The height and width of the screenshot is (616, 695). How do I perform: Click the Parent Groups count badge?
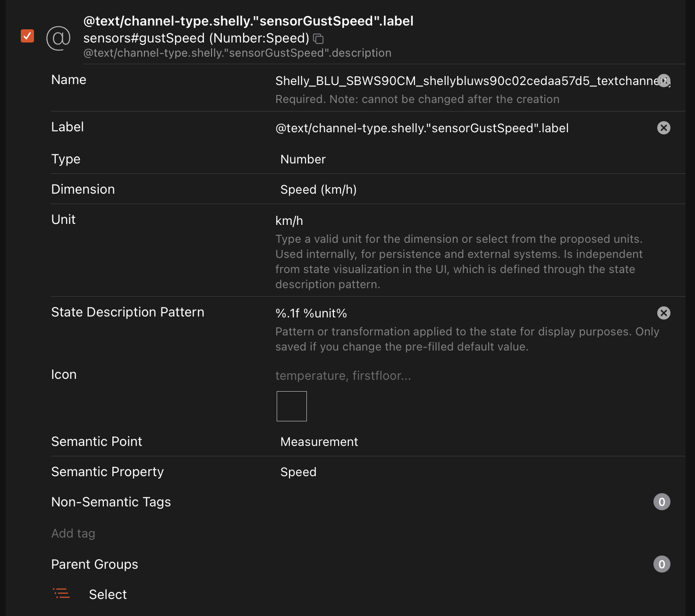[661, 564]
